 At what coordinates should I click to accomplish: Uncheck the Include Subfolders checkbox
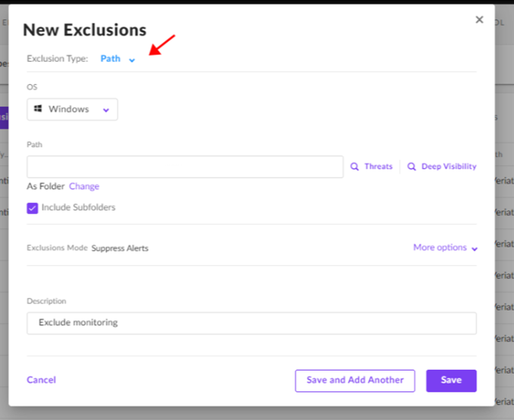pos(32,208)
